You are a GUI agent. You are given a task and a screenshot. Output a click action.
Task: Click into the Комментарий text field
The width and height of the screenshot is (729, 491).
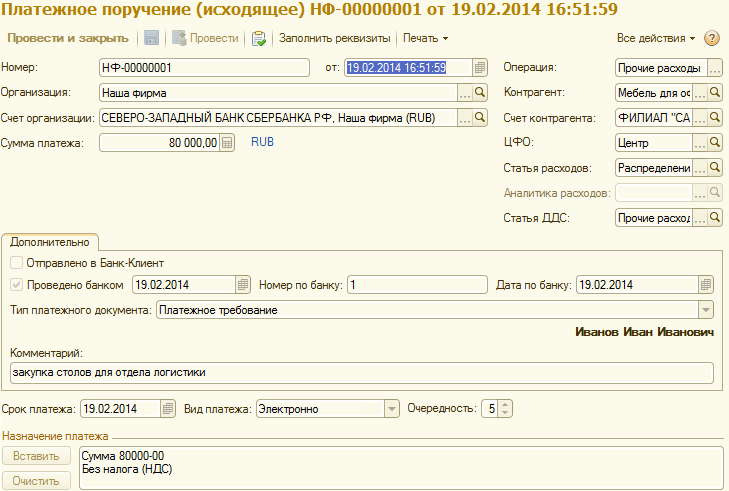pos(360,373)
